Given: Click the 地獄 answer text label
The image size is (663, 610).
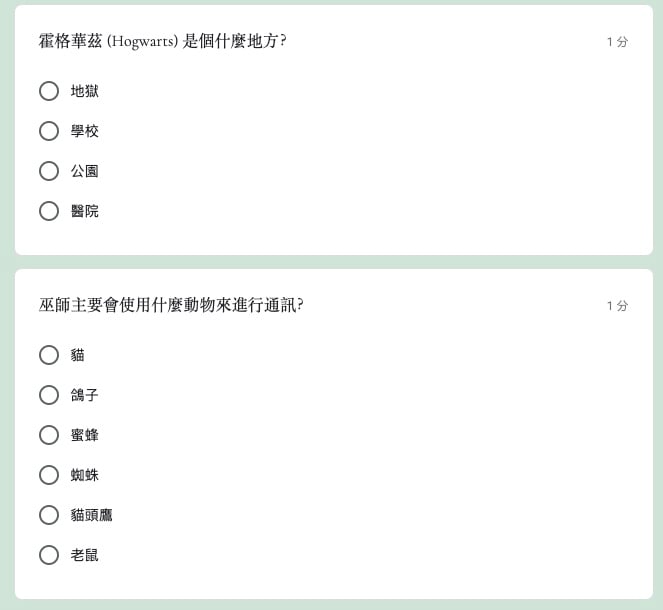Looking at the screenshot, I should tap(85, 91).
